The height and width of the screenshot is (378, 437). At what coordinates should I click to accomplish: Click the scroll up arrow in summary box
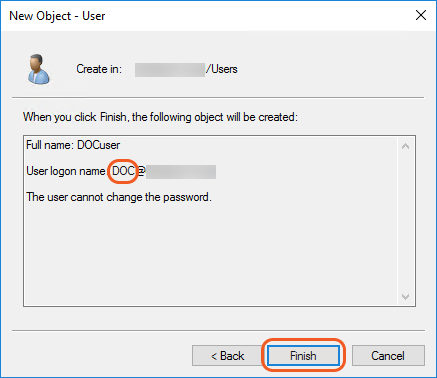click(405, 146)
